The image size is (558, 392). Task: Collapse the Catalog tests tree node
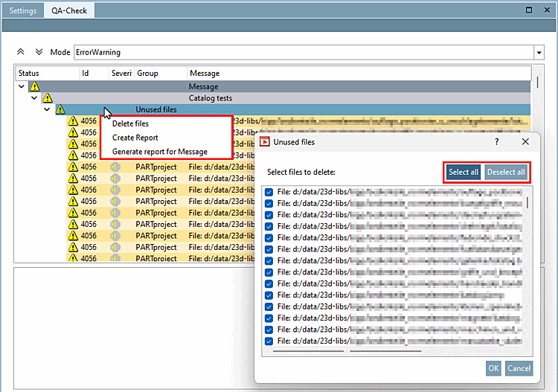click(34, 98)
